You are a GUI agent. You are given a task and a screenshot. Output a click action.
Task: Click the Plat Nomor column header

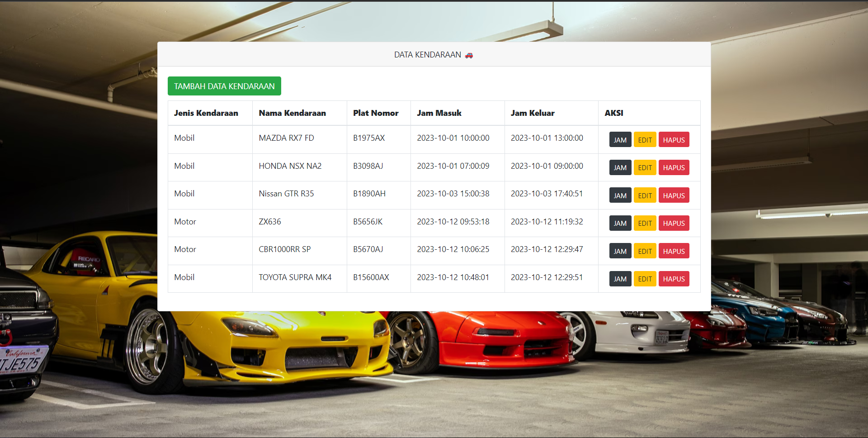click(x=376, y=113)
